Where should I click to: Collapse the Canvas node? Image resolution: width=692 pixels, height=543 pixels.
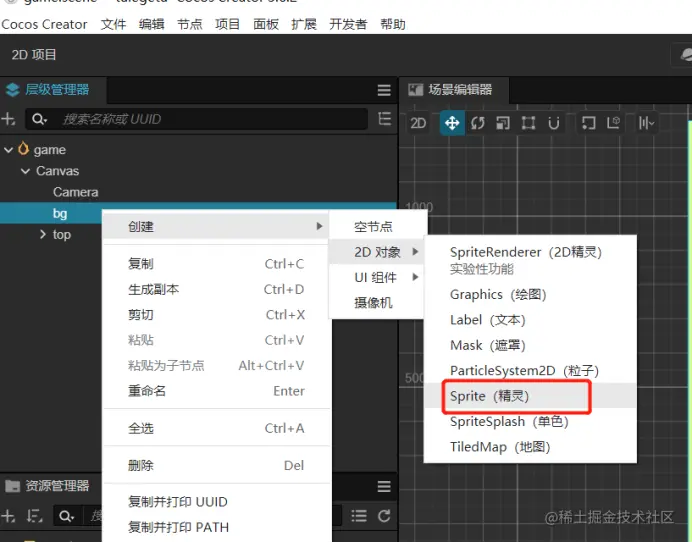[26, 171]
